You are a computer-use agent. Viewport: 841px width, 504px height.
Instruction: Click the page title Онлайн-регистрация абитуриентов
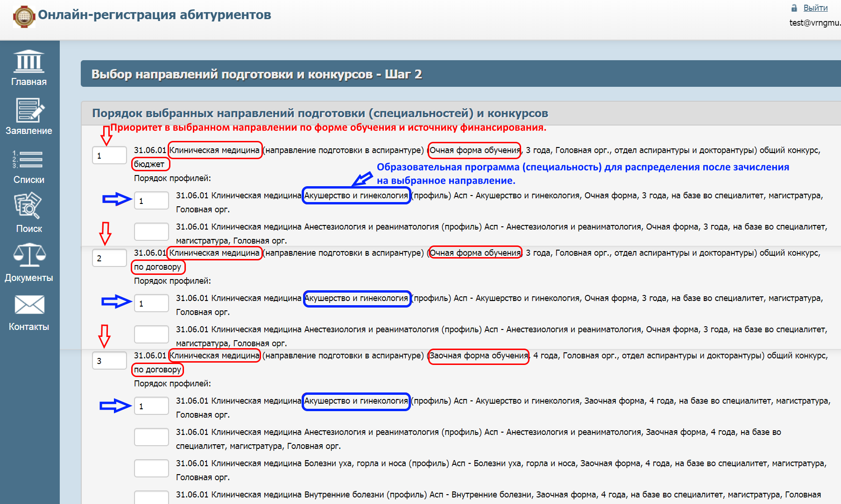click(x=155, y=15)
